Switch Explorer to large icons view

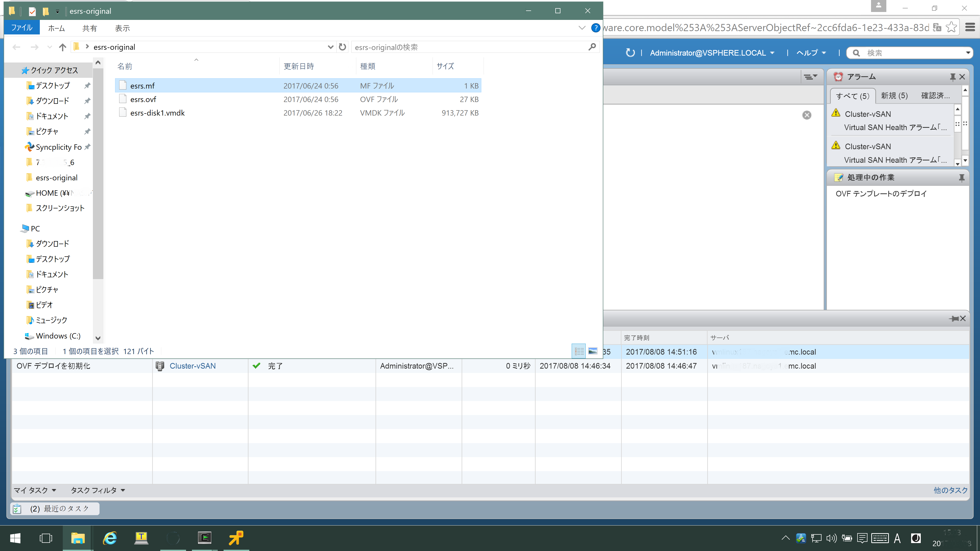coord(593,351)
